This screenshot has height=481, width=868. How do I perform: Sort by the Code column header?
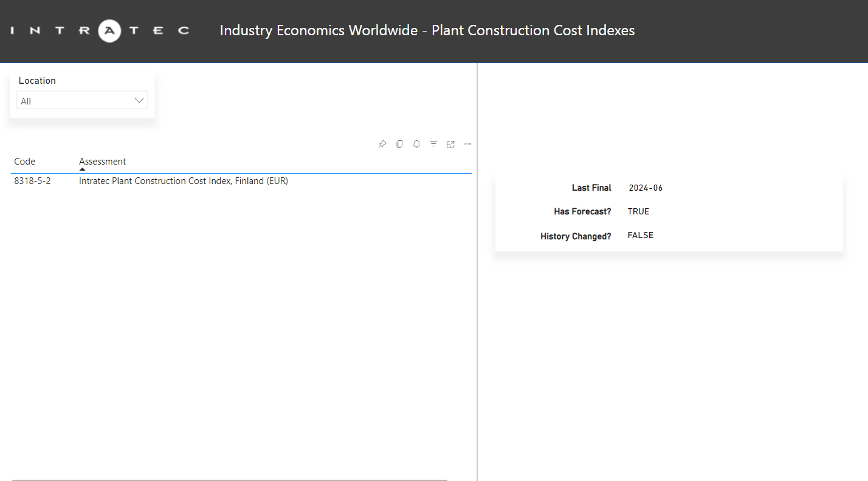click(25, 162)
